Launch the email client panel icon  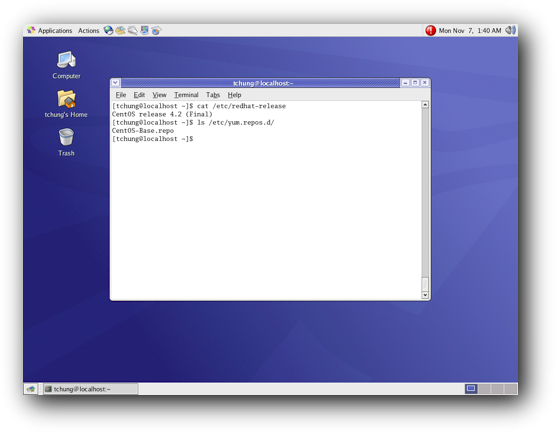[x=121, y=31]
